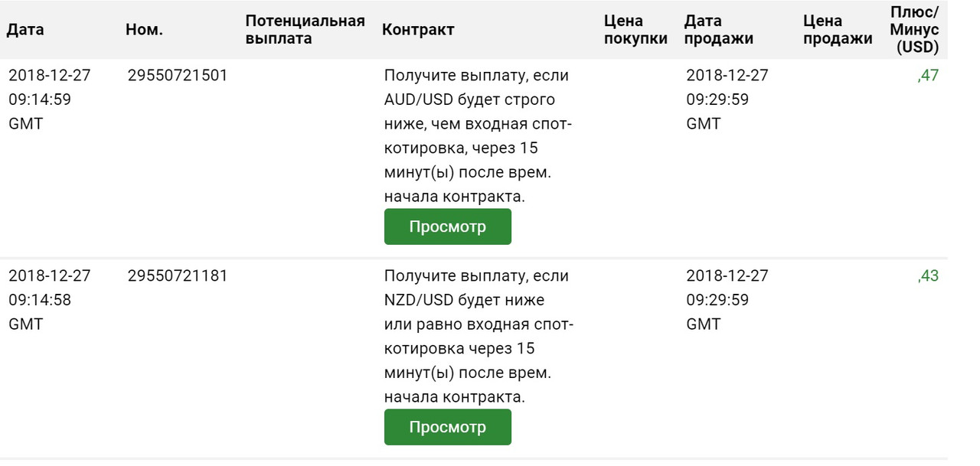Image resolution: width=980 pixels, height=466 pixels.
Task: Click the Дата column header
Action: 26,30
